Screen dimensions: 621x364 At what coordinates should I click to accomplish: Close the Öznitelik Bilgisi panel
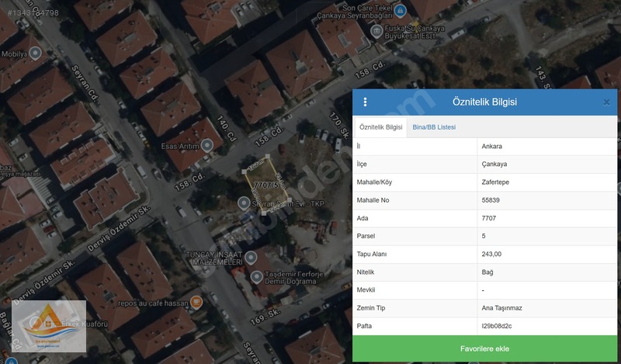[606, 102]
